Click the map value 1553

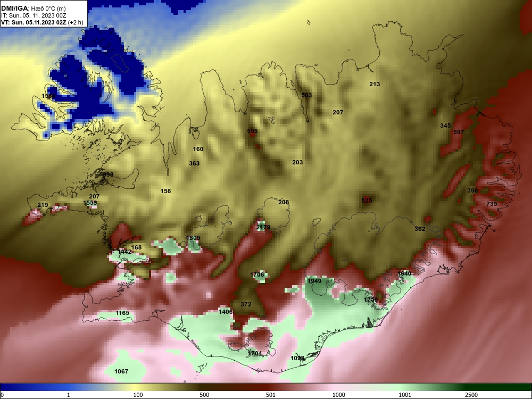coord(90,203)
